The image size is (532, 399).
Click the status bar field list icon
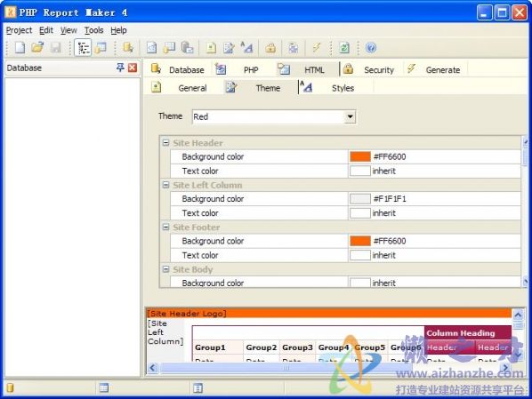(x=197, y=387)
